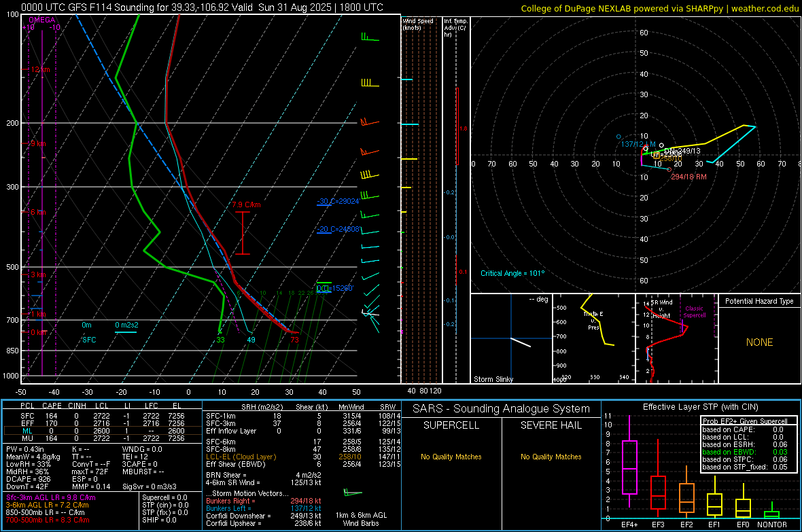This screenshot has width=802, height=532.
Task: Click the Eff Shear (EBWD) row
Action: pos(303,464)
